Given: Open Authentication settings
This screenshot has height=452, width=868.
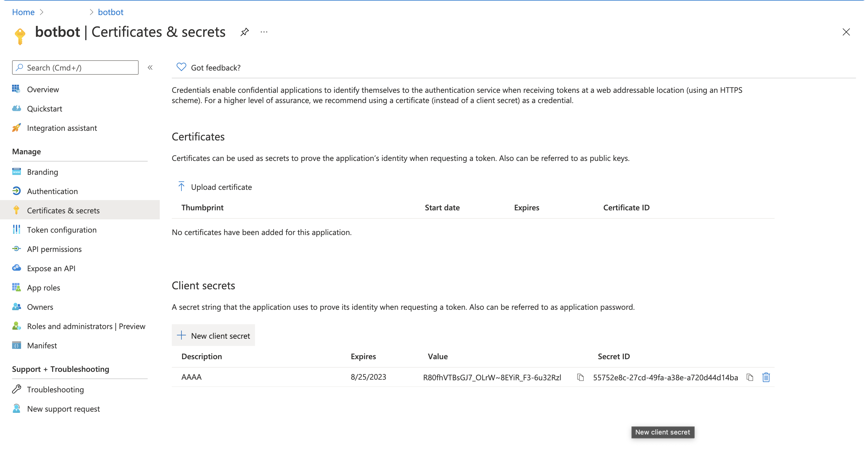Looking at the screenshot, I should click(52, 191).
